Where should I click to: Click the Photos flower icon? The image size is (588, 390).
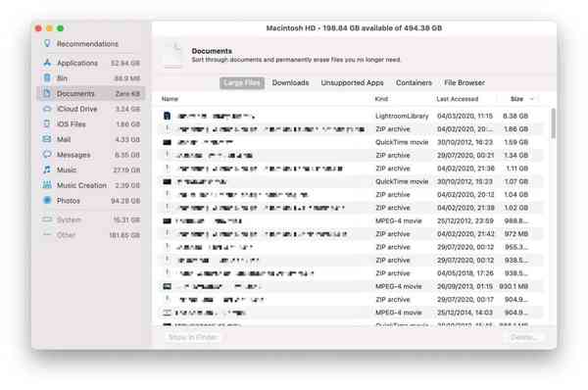47,200
